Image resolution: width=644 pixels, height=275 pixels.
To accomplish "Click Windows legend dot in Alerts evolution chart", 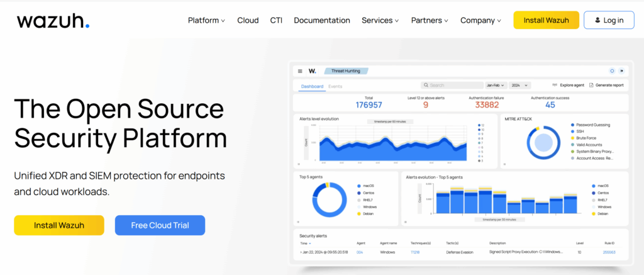I will [x=594, y=207].
